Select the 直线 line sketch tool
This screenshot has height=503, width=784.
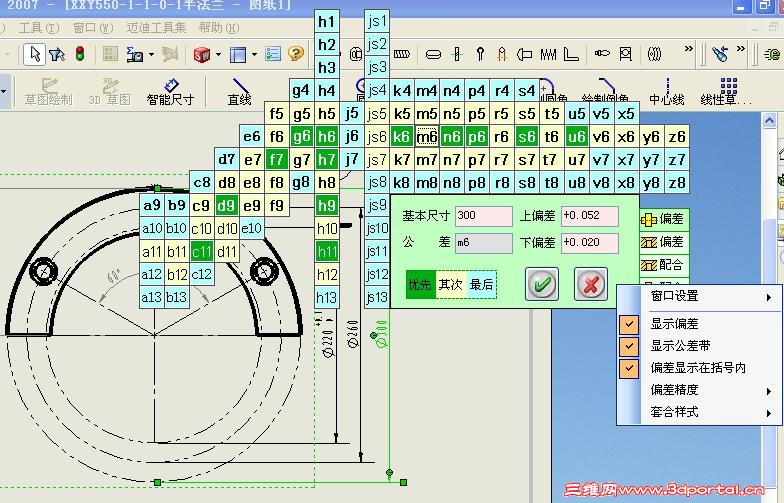point(240,92)
